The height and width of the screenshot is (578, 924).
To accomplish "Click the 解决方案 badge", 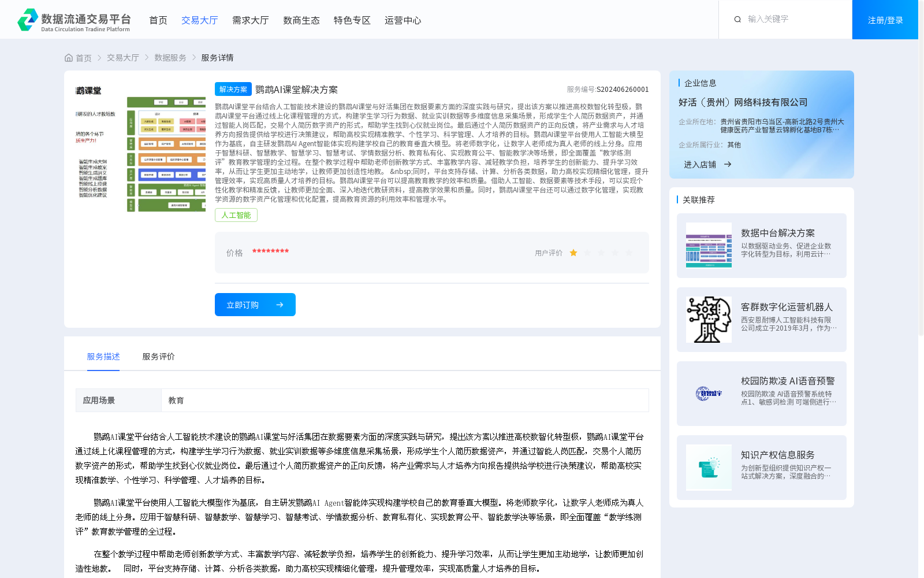I will [233, 89].
